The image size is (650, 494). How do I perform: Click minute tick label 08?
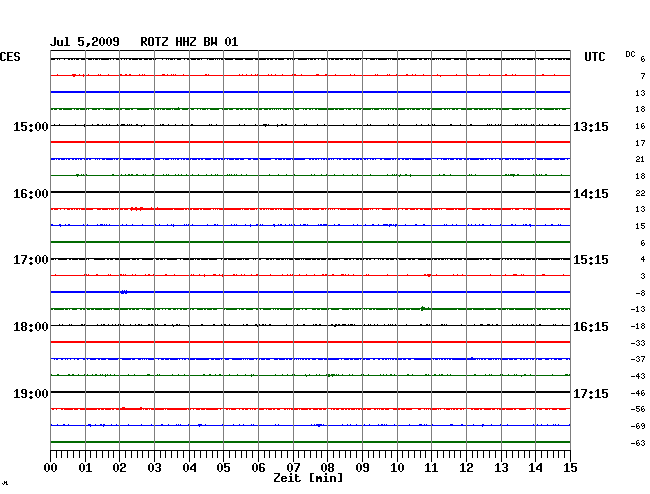[x=327, y=467]
